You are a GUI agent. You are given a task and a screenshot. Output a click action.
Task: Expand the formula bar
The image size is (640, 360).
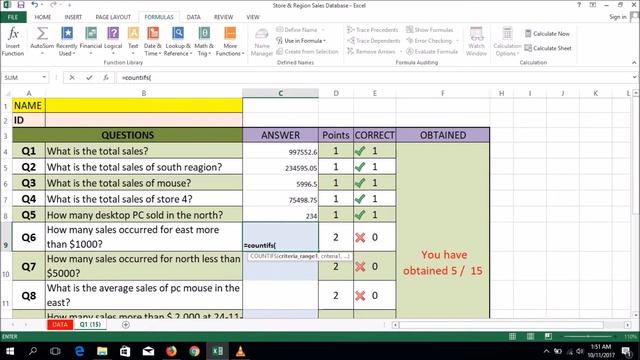click(x=634, y=77)
